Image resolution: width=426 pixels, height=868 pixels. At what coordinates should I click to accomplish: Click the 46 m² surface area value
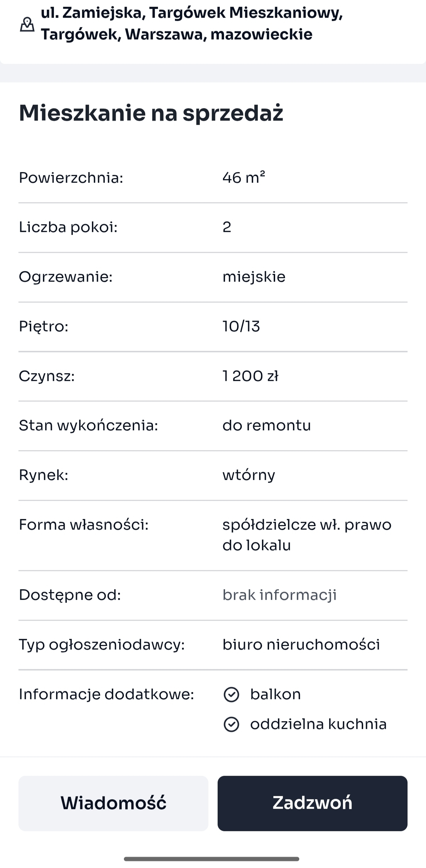[x=244, y=177]
